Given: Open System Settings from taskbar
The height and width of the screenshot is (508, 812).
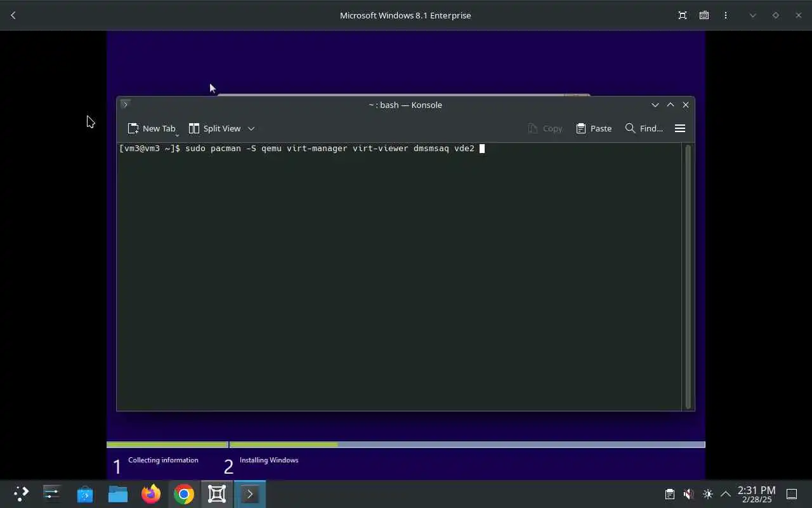Looking at the screenshot, I should click(x=52, y=494).
